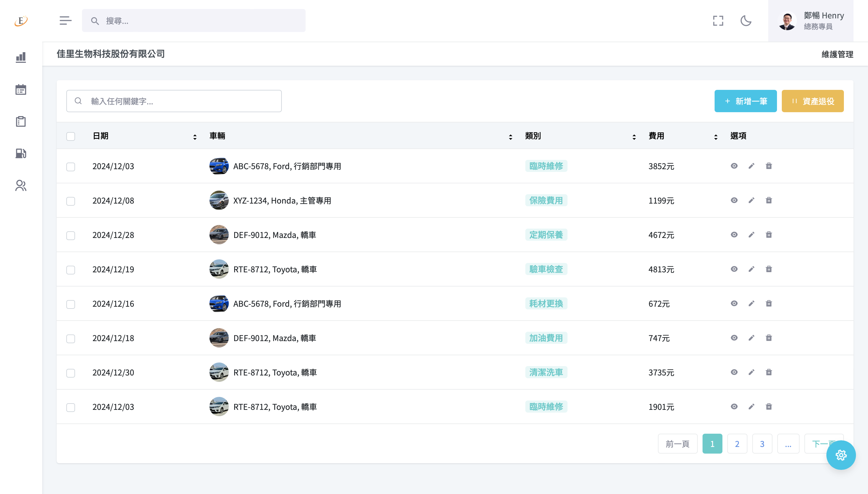Click the blue Ford car thumbnail in first row
The width and height of the screenshot is (868, 494).
(x=219, y=166)
